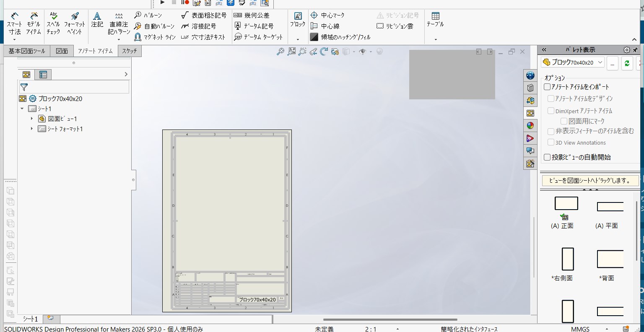Add a バルーン balloon annotation

click(x=148, y=15)
